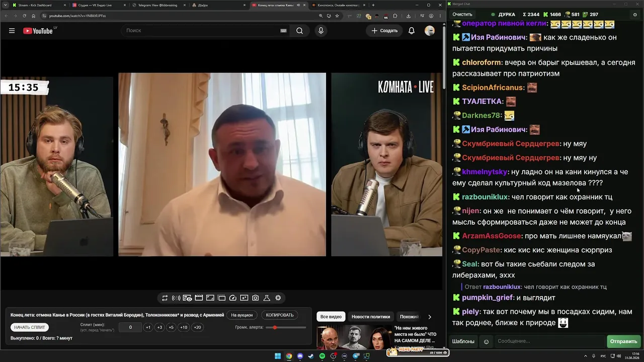Click username chloroform in chat
Viewport: 644px width, 362px height.
[x=481, y=62]
